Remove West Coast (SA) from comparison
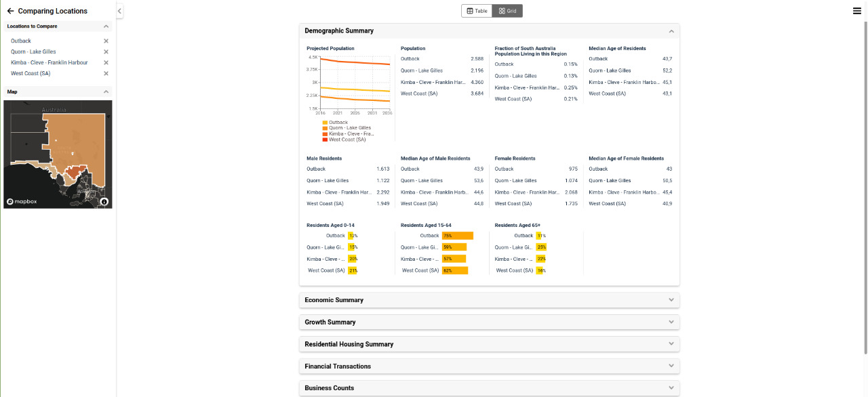This screenshot has width=868, height=397. pyautogui.click(x=106, y=73)
